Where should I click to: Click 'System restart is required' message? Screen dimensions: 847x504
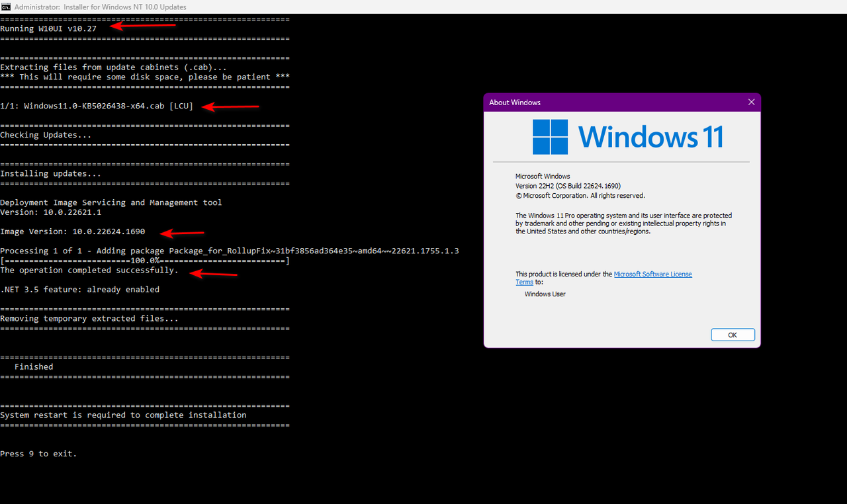(123, 415)
